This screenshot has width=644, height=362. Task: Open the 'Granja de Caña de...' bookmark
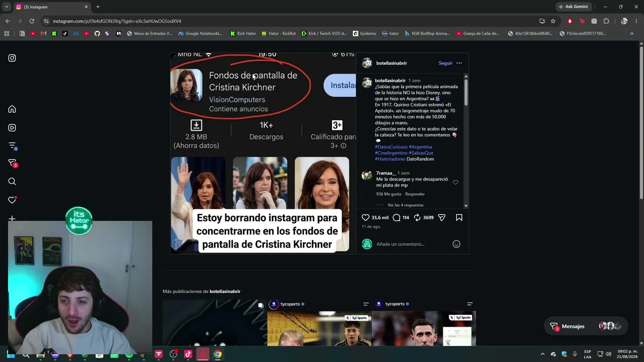(x=478, y=34)
